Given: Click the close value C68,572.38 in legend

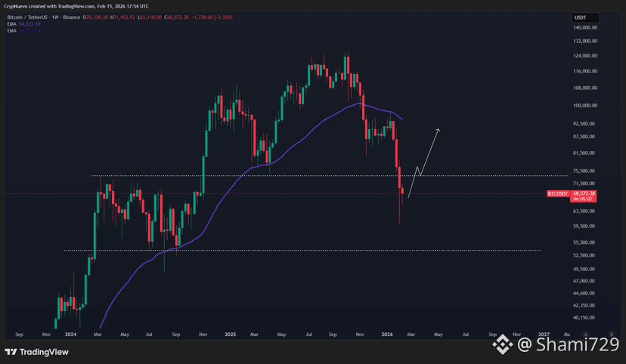Looking at the screenshot, I should [x=176, y=17].
